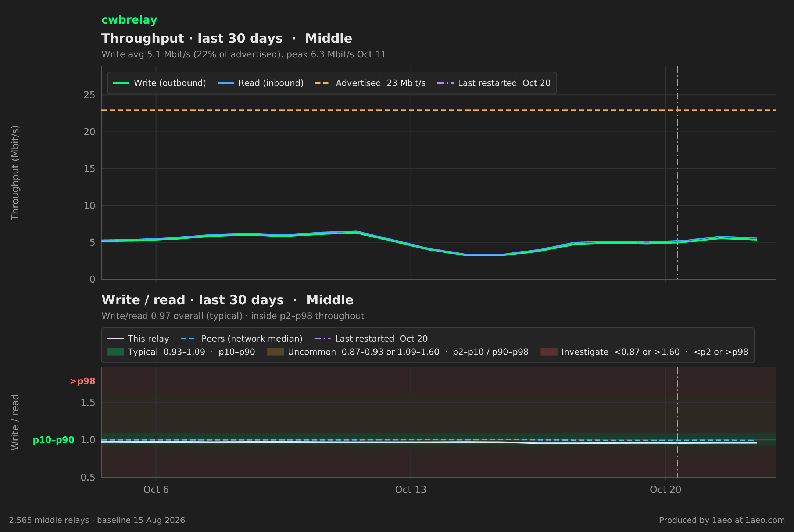Viewport: 794px width, 532px height.
Task: Click the Uncommon 0.87–0.93 or 1.09–1.60 label
Action: (408, 352)
